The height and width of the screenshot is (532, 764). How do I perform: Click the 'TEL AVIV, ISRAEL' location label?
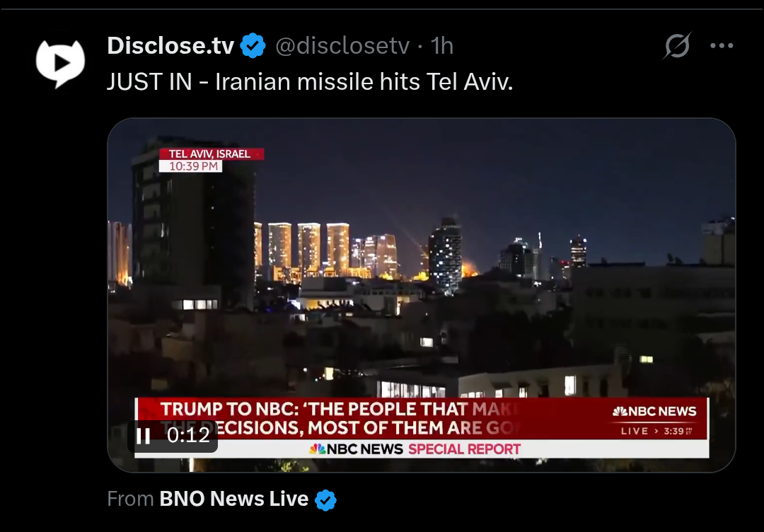pyautogui.click(x=211, y=154)
